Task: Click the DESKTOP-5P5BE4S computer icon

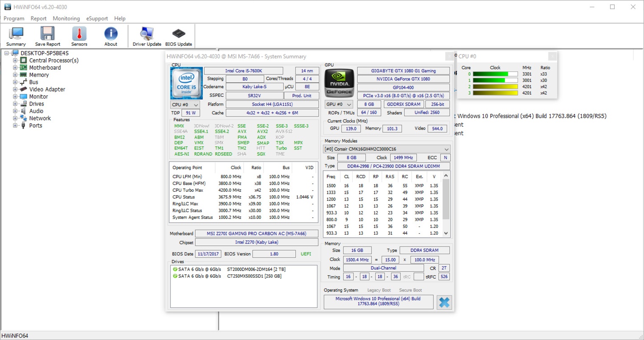Action: pos(15,53)
